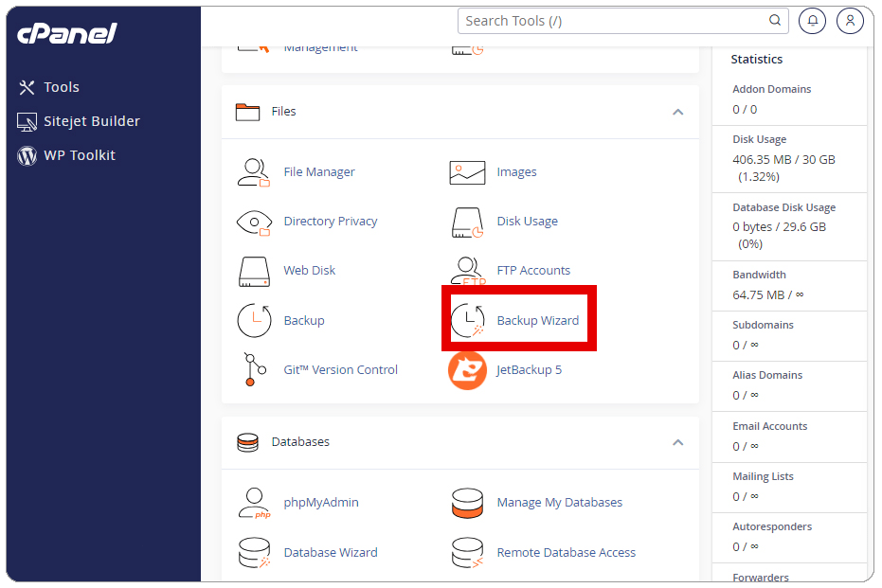Collapse the Databases section
The height and width of the screenshot is (588, 882).
(x=677, y=442)
